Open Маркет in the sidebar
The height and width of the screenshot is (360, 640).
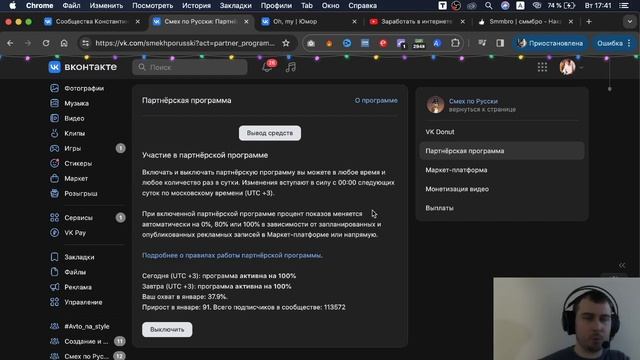click(x=76, y=178)
